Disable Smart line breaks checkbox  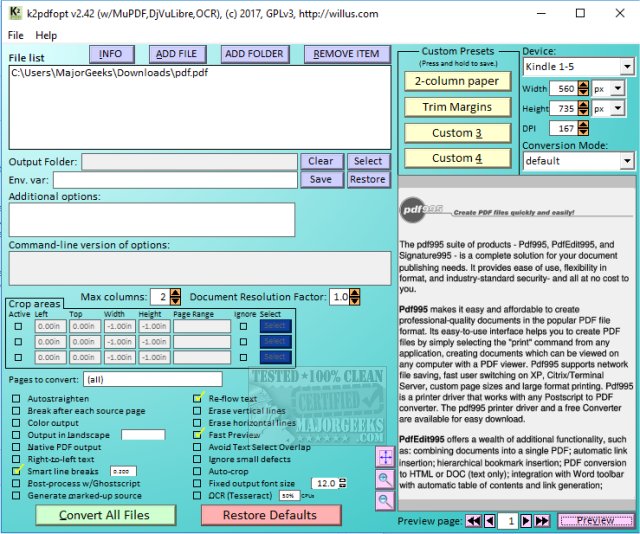tap(17, 471)
